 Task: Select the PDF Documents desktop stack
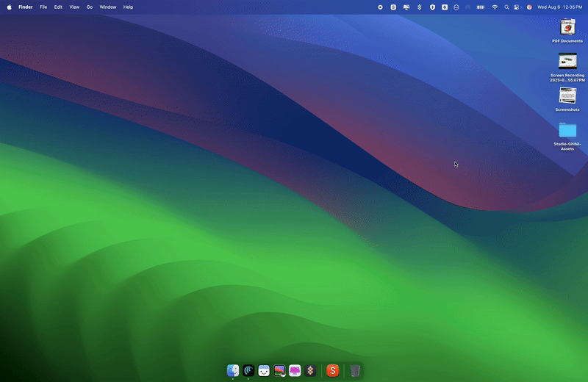(567, 27)
